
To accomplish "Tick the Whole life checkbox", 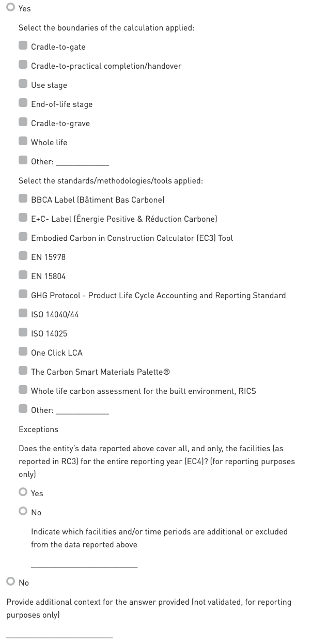I will (23, 142).
